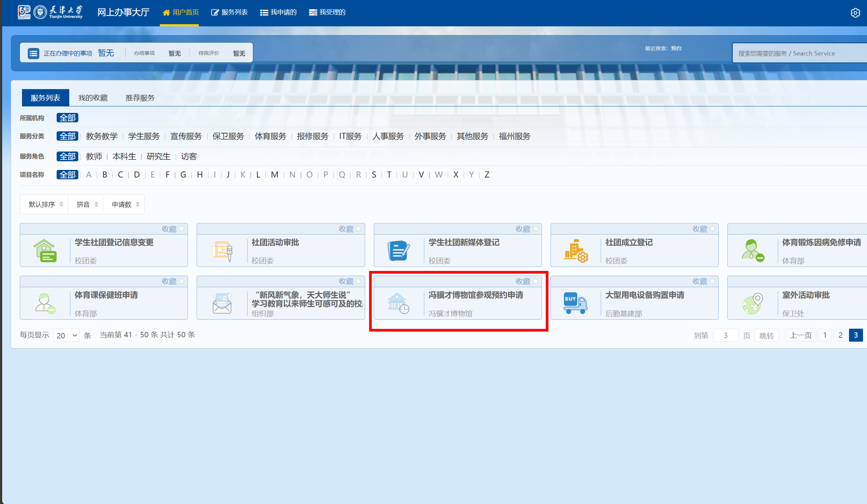The image size is (867, 504).
Task: Open the 每页显示 page size dropdown
Action: click(65, 335)
